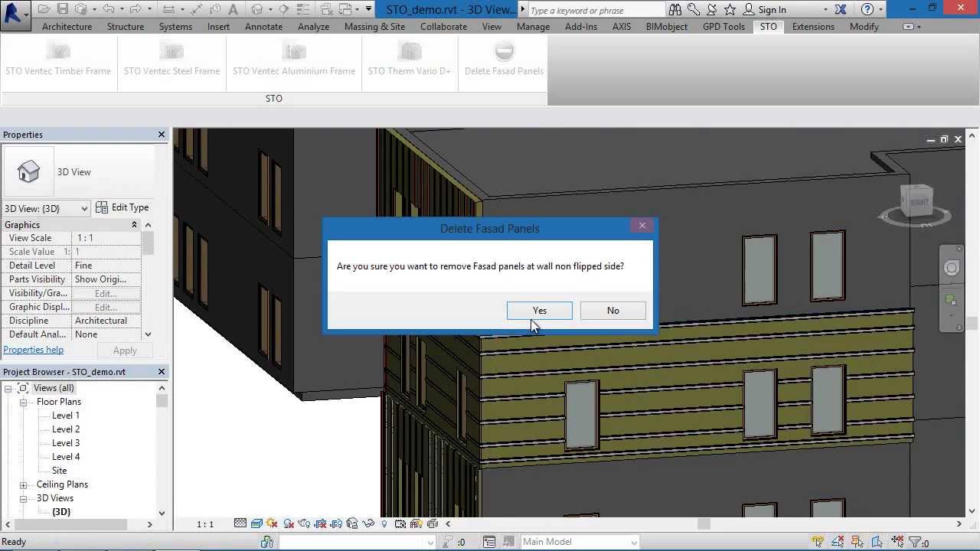980x551 pixels.
Task: Select Level 1 floor plan
Action: (x=66, y=416)
